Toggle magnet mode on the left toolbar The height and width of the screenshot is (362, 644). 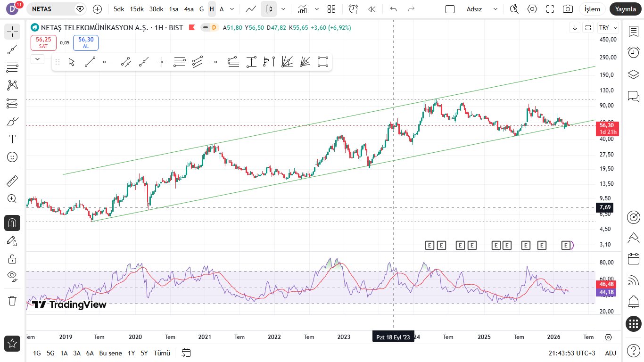click(x=12, y=222)
